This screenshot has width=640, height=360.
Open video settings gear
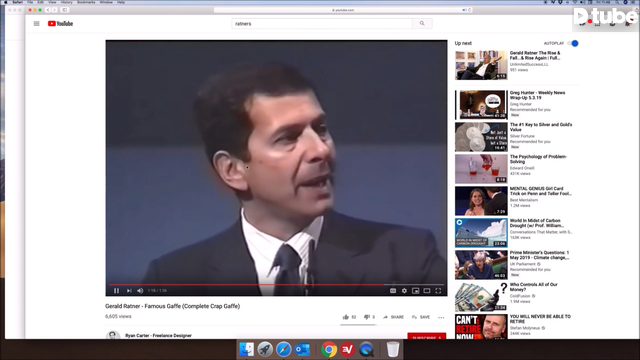pyautogui.click(x=404, y=291)
